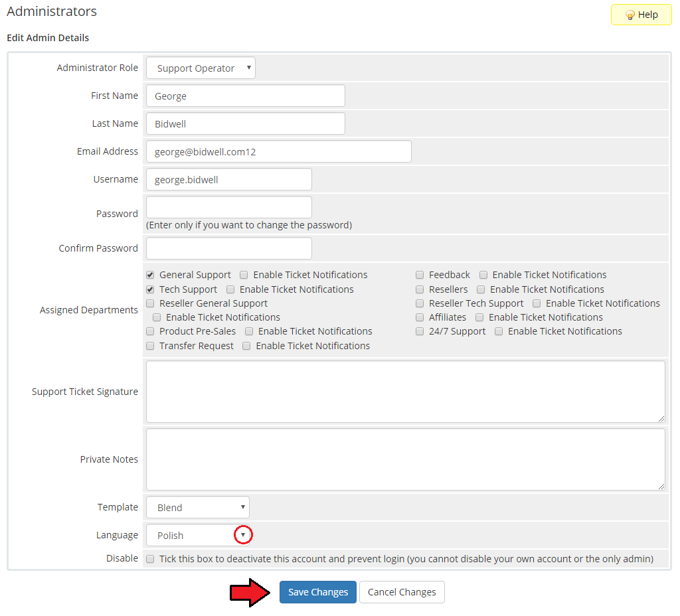The height and width of the screenshot is (616, 680).
Task: Focus the First Name field
Action: click(x=245, y=96)
